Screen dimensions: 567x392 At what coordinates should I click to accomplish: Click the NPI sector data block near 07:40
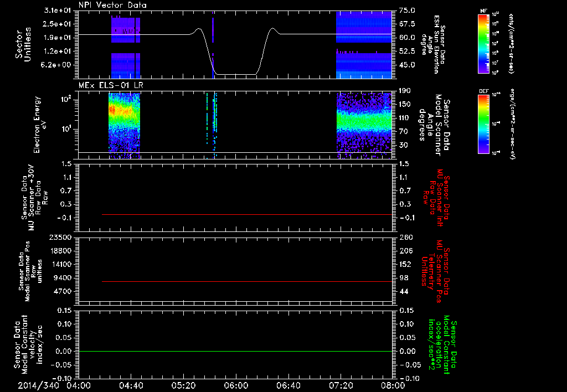point(364,45)
